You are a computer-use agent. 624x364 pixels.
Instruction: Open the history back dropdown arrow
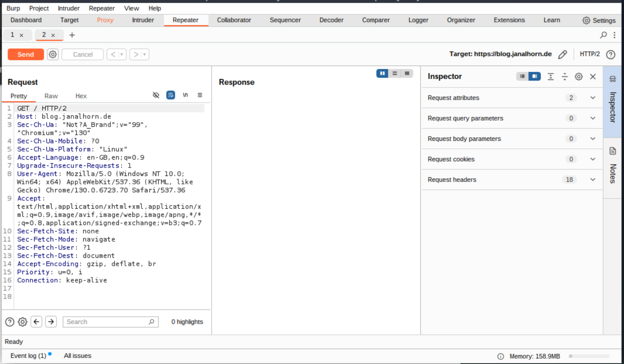coord(122,55)
